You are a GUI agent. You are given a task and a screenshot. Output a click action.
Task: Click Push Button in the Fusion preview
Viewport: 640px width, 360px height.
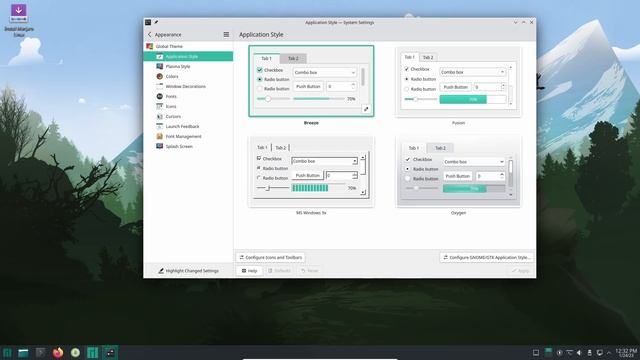pos(456,87)
